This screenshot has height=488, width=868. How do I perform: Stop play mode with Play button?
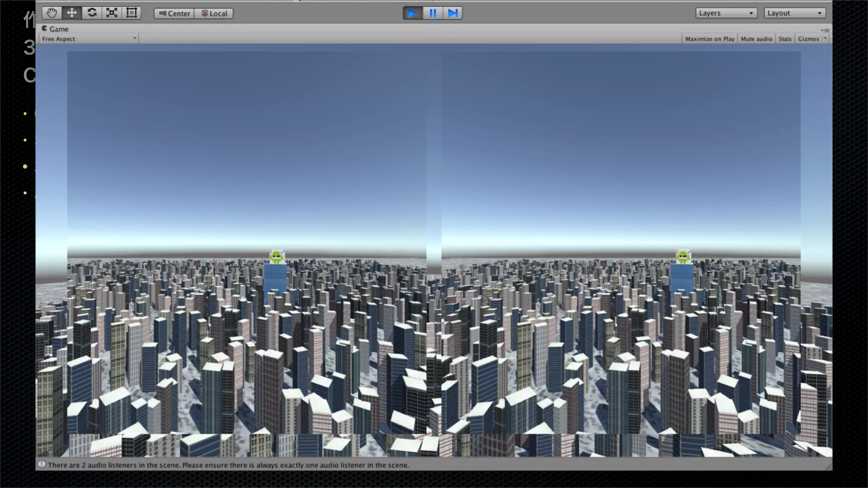(412, 13)
